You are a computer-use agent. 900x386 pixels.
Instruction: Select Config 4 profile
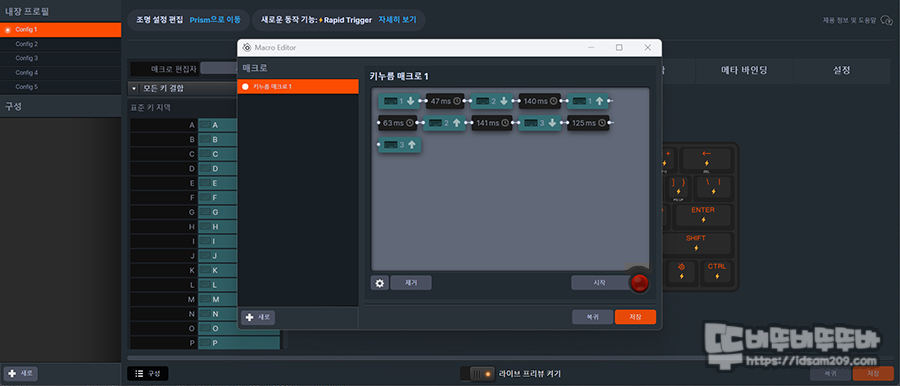point(60,73)
